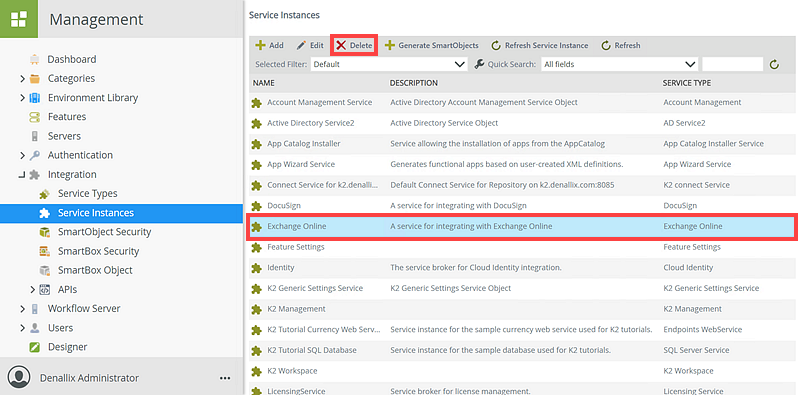The image size is (800, 395).
Task: Click the SmartObject Security icon
Action: coord(44,232)
